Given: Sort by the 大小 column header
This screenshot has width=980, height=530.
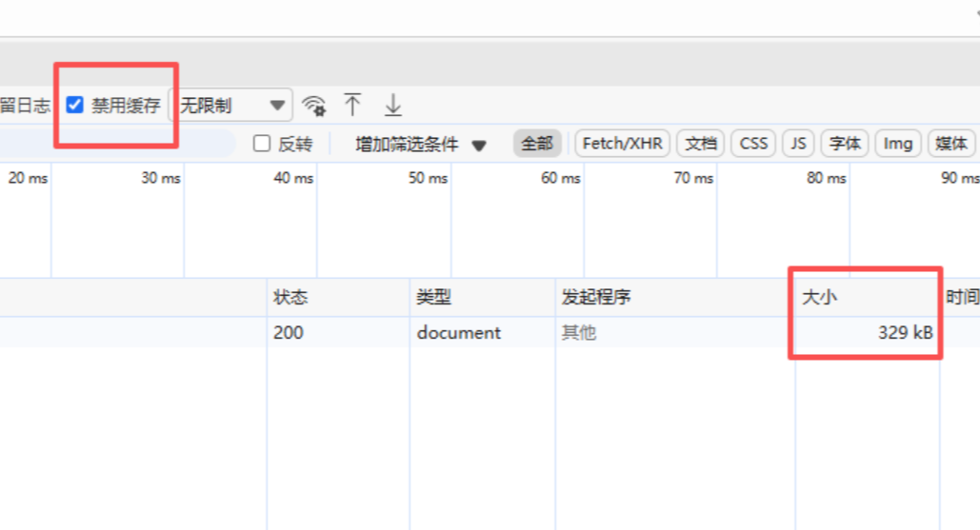Looking at the screenshot, I should coord(819,297).
